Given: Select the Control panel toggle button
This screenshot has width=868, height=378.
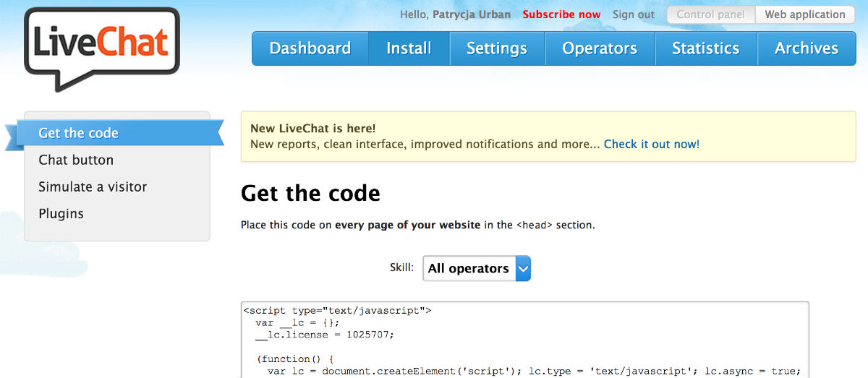Looking at the screenshot, I should click(711, 14).
